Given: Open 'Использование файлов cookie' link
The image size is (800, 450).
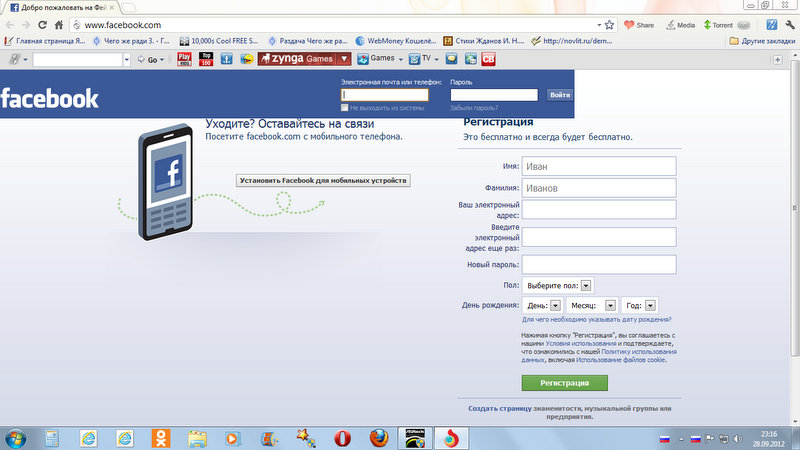Looking at the screenshot, I should point(621,360).
